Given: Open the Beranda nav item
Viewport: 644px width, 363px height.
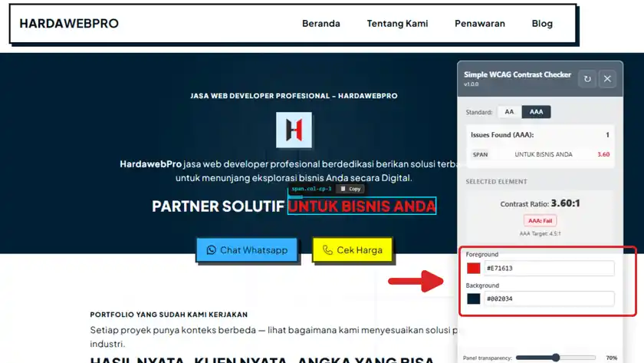Looking at the screenshot, I should (x=320, y=24).
